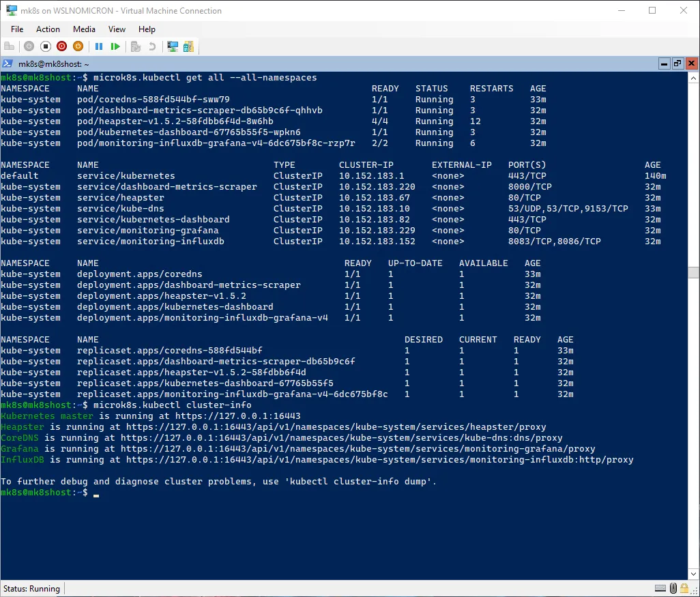Pause the virtual machine
The image size is (700, 597).
pyautogui.click(x=99, y=46)
